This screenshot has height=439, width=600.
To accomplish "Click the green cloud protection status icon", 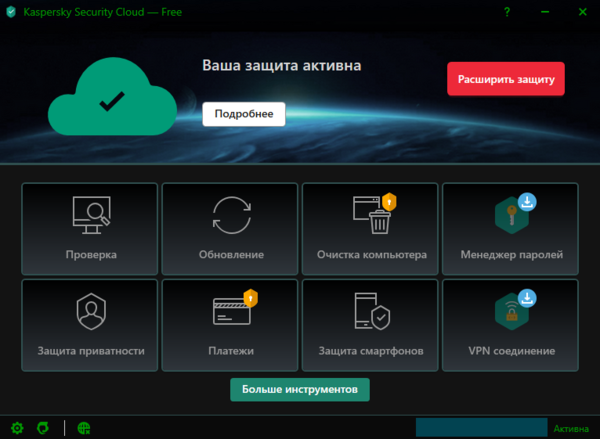I will (x=112, y=96).
